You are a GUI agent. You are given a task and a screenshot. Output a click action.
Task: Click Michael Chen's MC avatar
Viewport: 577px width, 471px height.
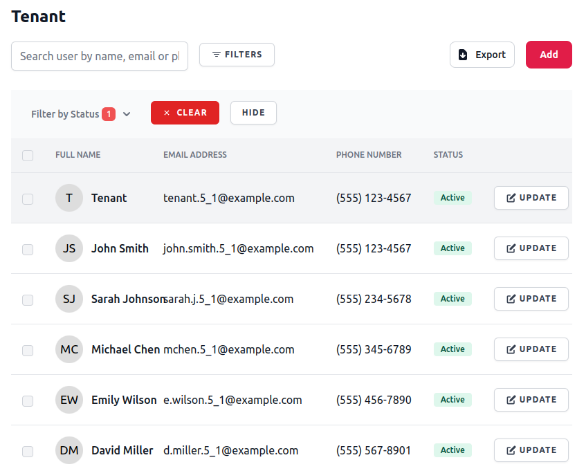69,349
